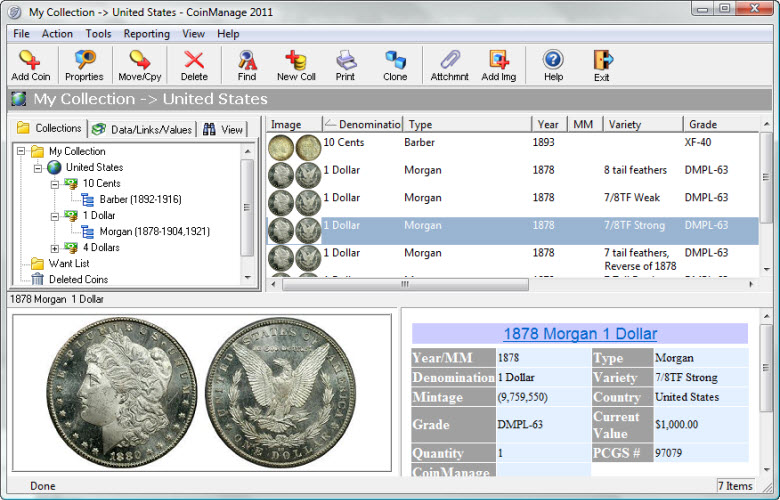
Task: Open the File menu
Action: coord(21,34)
